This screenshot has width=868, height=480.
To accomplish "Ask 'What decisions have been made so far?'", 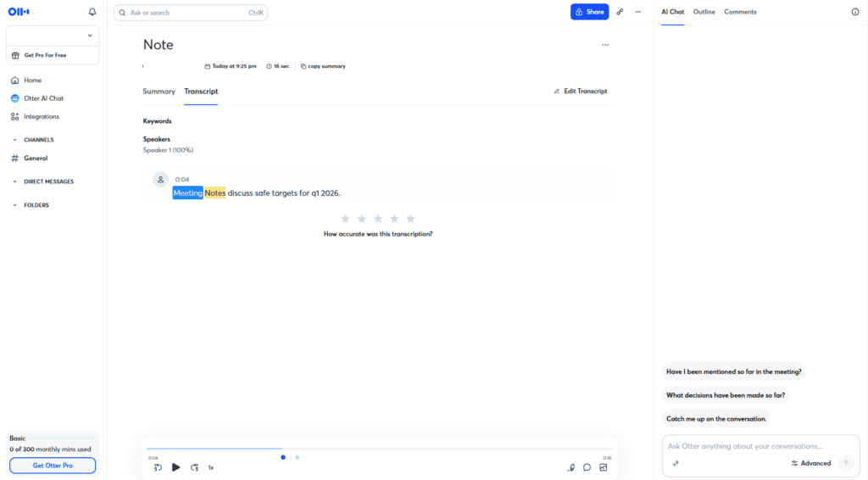I will (x=726, y=395).
